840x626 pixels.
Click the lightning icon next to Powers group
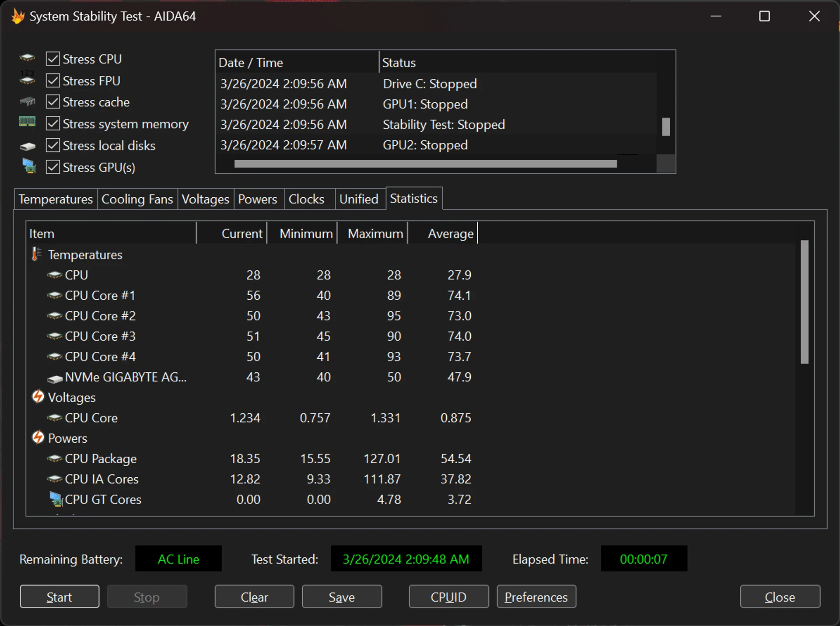38,437
